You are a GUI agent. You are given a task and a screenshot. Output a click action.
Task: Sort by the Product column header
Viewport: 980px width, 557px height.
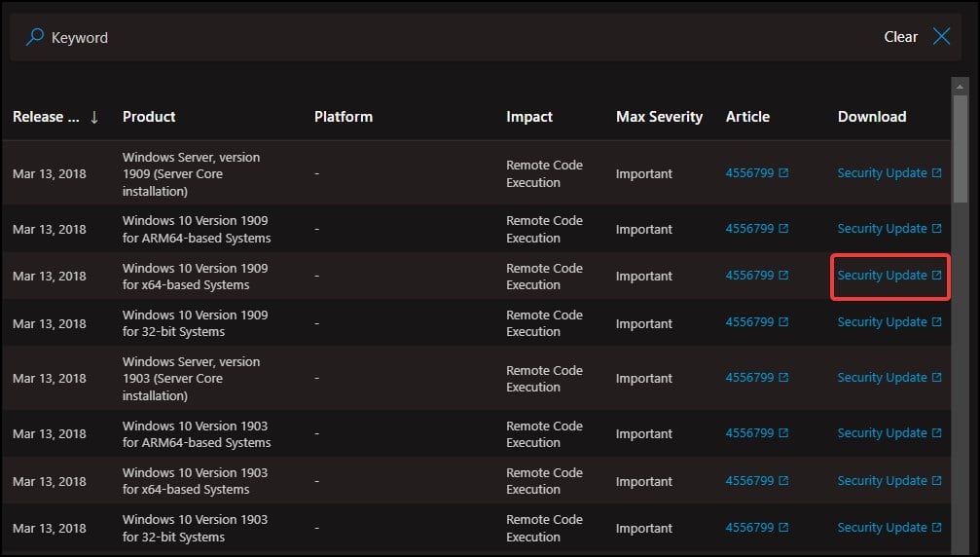coord(149,117)
